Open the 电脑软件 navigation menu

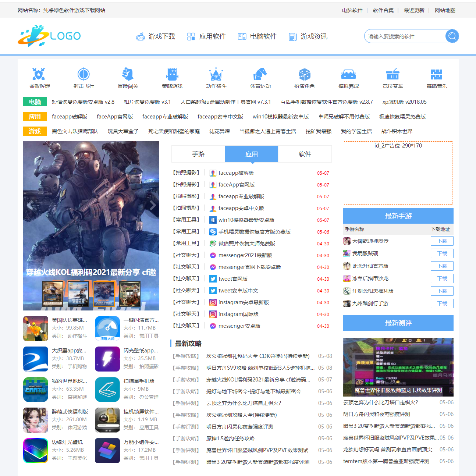point(257,36)
